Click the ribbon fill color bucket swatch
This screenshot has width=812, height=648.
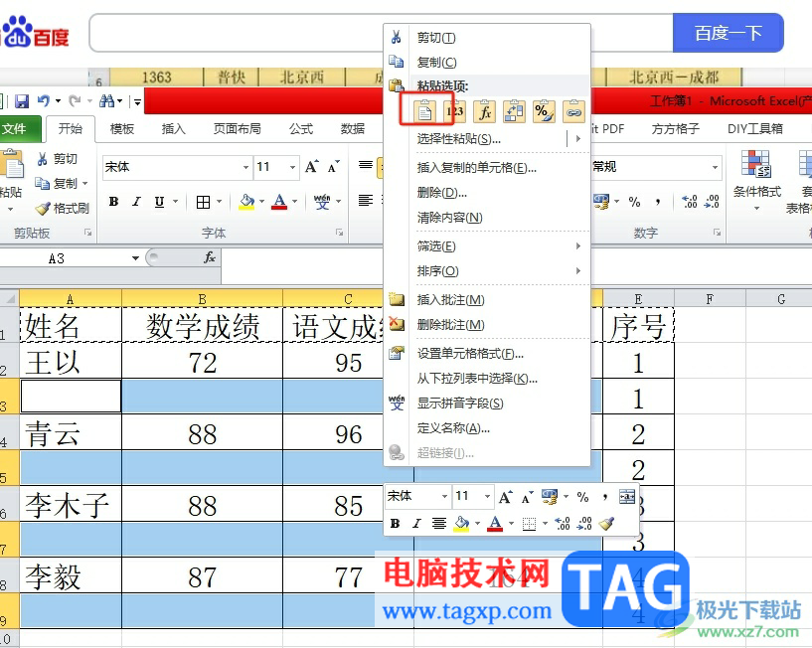tap(247, 202)
